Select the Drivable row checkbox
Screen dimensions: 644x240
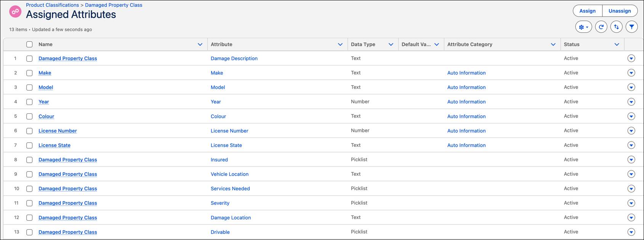[29, 232]
